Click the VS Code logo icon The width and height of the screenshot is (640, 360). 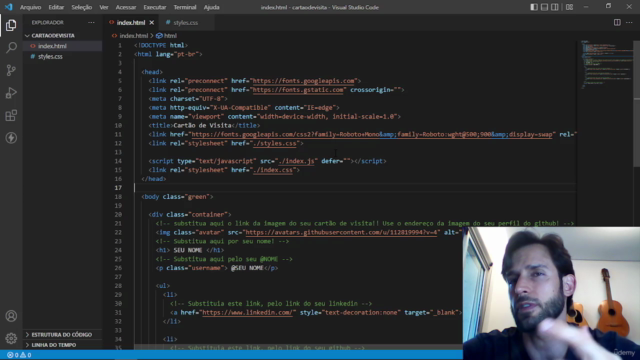pos(9,7)
